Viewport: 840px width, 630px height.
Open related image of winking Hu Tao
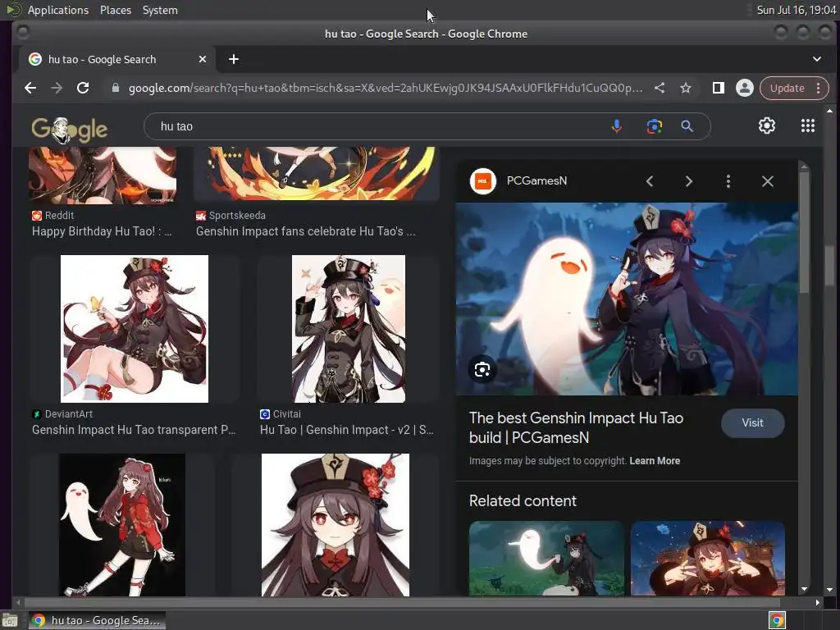click(x=708, y=558)
